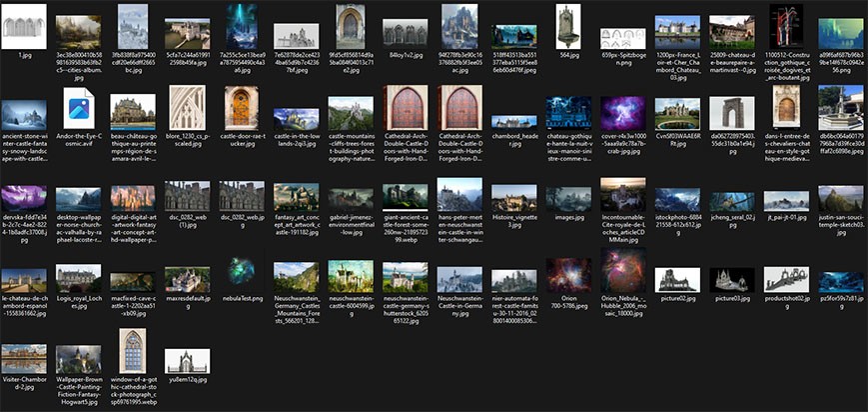Click the picture02.jpg thumbnail
868x412 pixels.
tap(678, 279)
